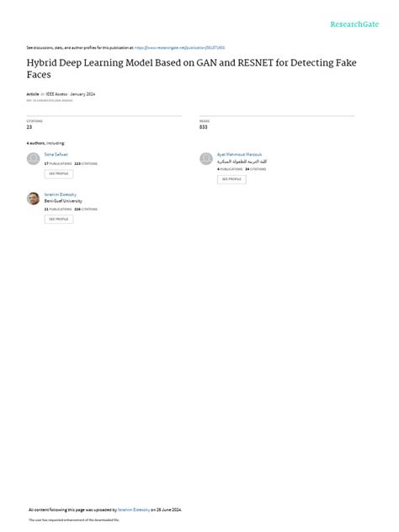Screen dimensions: 399x532
Task: Click See Profile button under Soha Safwat
Action: (x=59, y=173)
